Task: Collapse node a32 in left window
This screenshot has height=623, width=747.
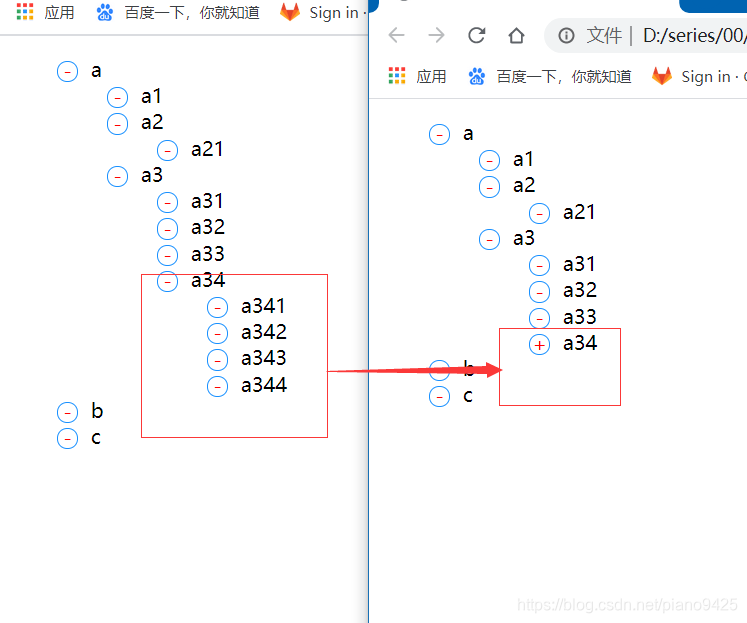Action: (x=167, y=229)
